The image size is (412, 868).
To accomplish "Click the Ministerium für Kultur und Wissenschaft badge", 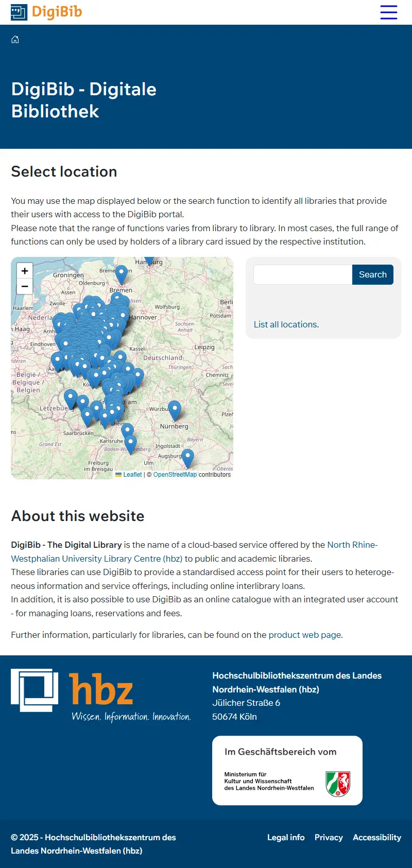I will (x=287, y=771).
